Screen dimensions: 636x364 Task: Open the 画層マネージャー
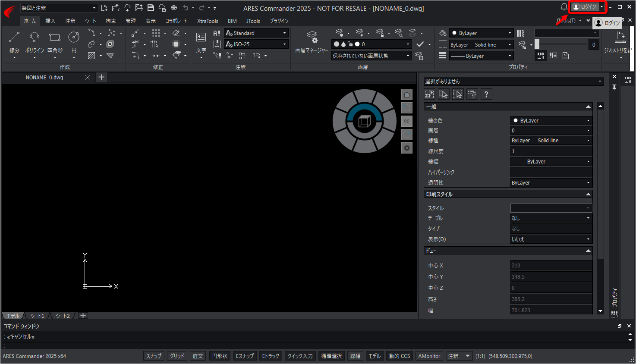pyautogui.click(x=312, y=42)
